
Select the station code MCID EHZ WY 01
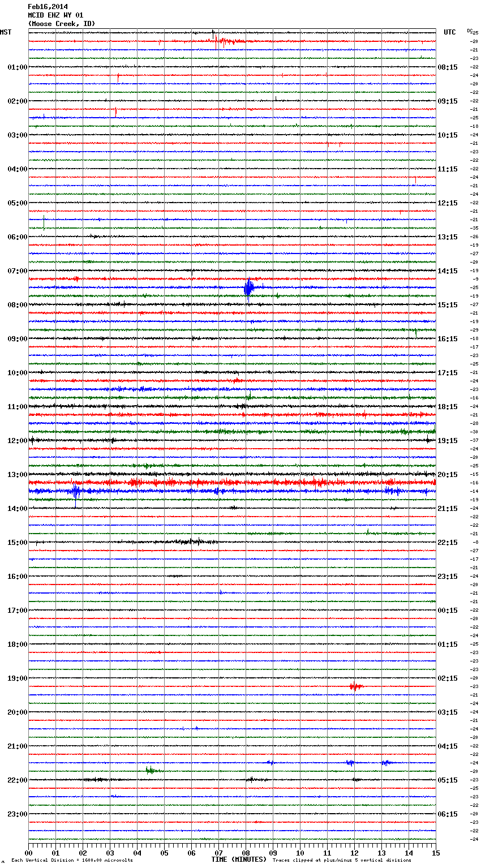pos(55,15)
